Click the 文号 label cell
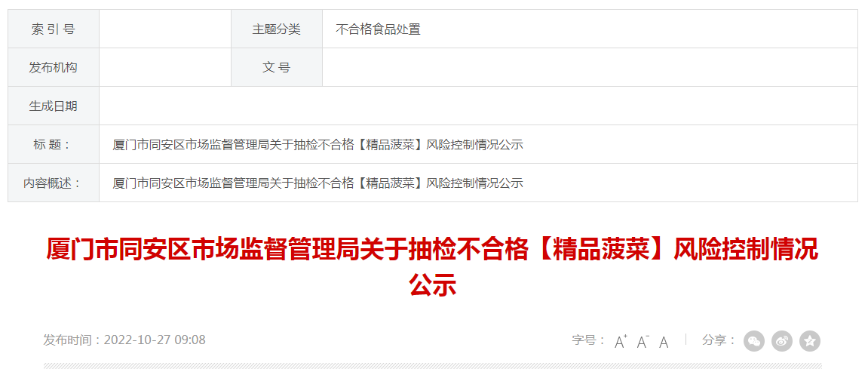This screenshot has width=868, height=375. pos(277,68)
